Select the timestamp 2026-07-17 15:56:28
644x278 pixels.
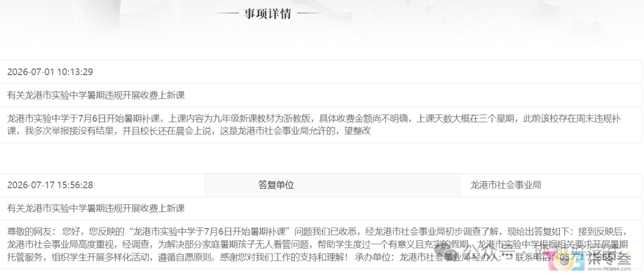(50, 185)
